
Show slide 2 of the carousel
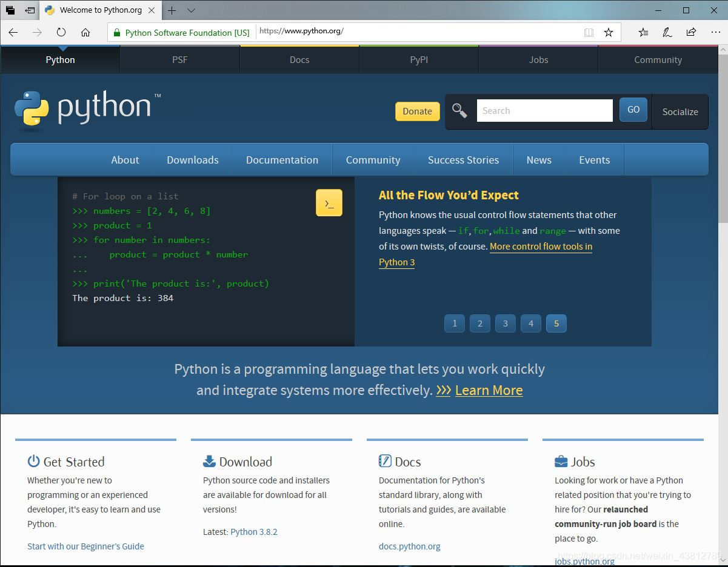coord(480,323)
